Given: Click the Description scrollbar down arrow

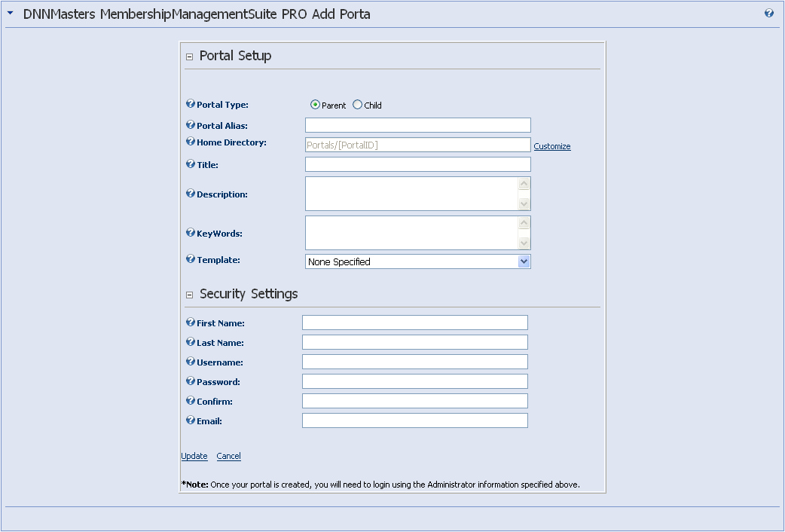Looking at the screenshot, I should click(x=524, y=204).
